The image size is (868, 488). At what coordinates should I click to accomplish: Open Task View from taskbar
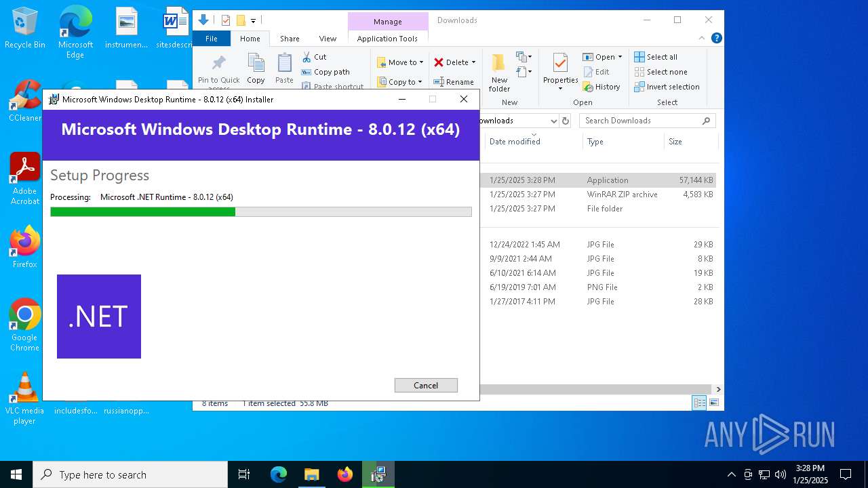pos(244,474)
